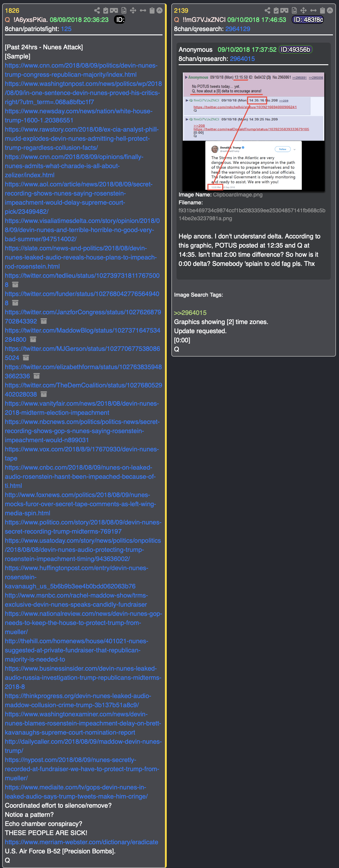Open the Daily Caller maddow-devin-nunes link
Viewport: 339px width, 868px height.
83,746
